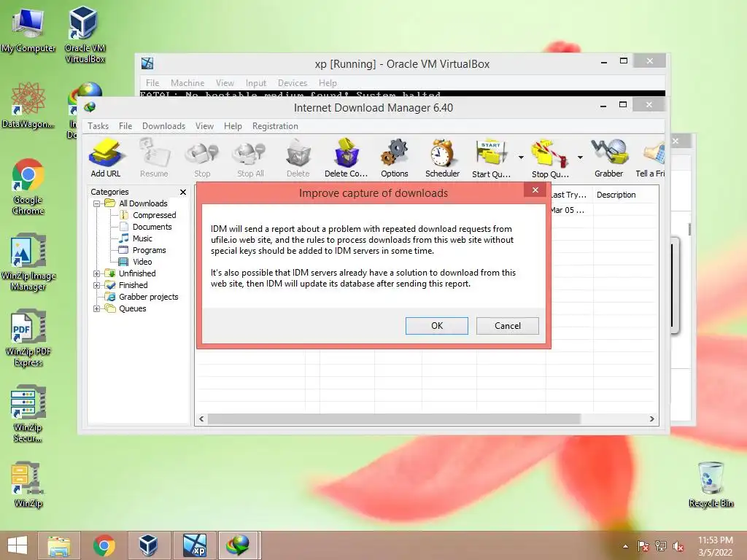Viewport: 747px width, 560px height.
Task: Expand the Finished category node
Action: pyautogui.click(x=97, y=285)
